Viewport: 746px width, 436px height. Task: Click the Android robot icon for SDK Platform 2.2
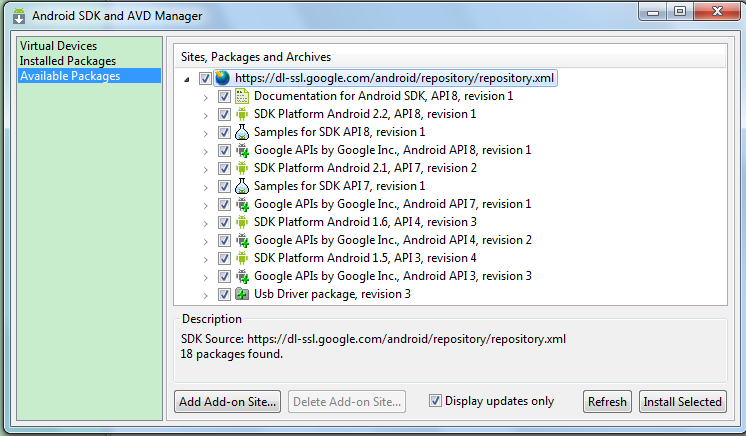pyautogui.click(x=242, y=114)
